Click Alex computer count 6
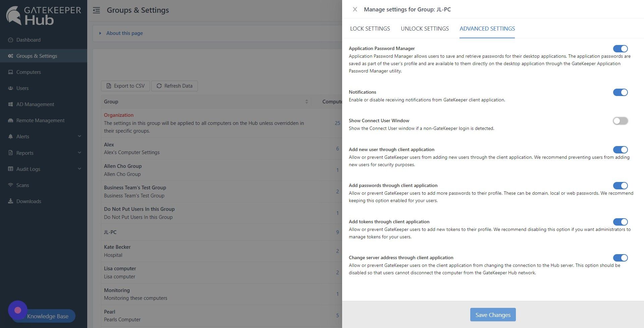This screenshot has width=644, height=328. coord(337,148)
